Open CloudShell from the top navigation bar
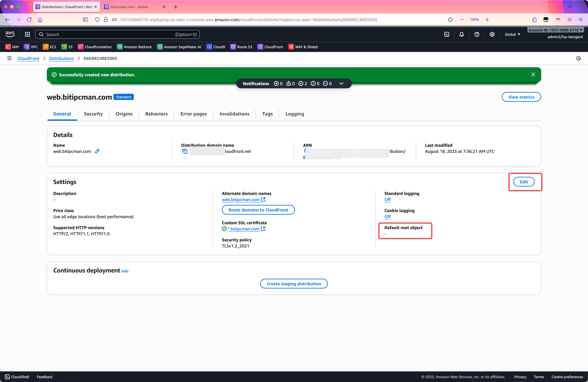 [446, 34]
